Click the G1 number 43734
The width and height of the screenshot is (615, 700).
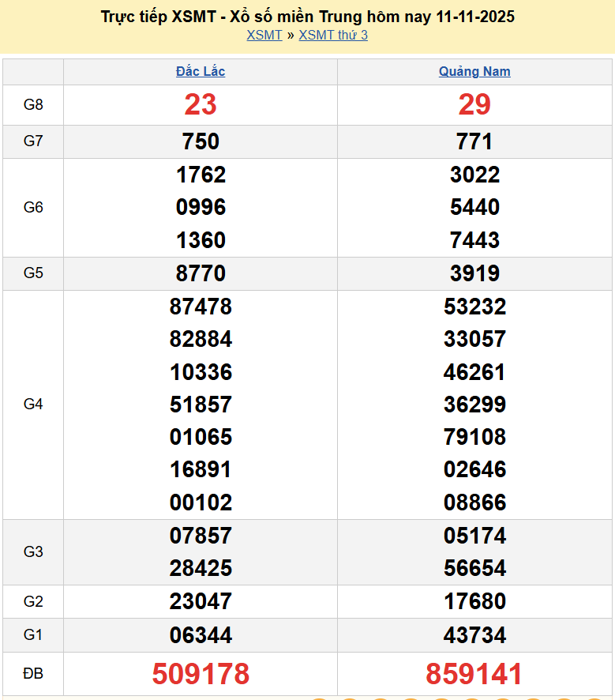[474, 635]
